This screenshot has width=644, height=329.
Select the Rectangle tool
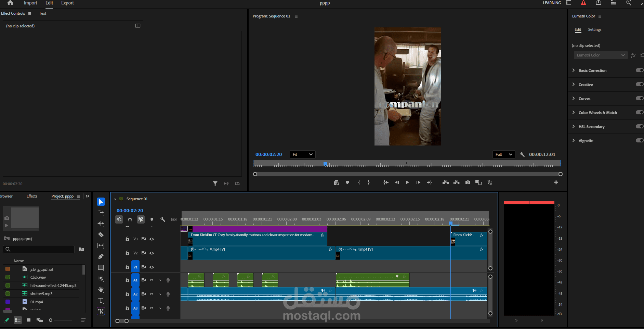point(101,267)
